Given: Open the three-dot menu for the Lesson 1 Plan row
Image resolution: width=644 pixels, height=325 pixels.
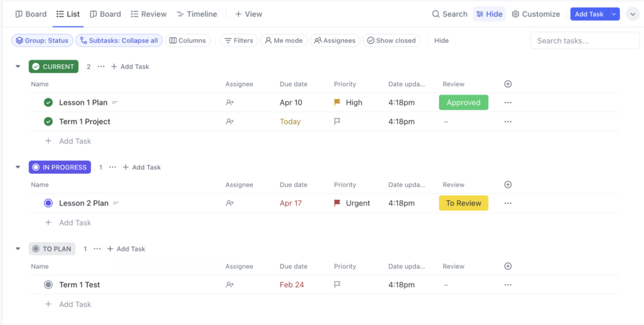Looking at the screenshot, I should pyautogui.click(x=508, y=103).
